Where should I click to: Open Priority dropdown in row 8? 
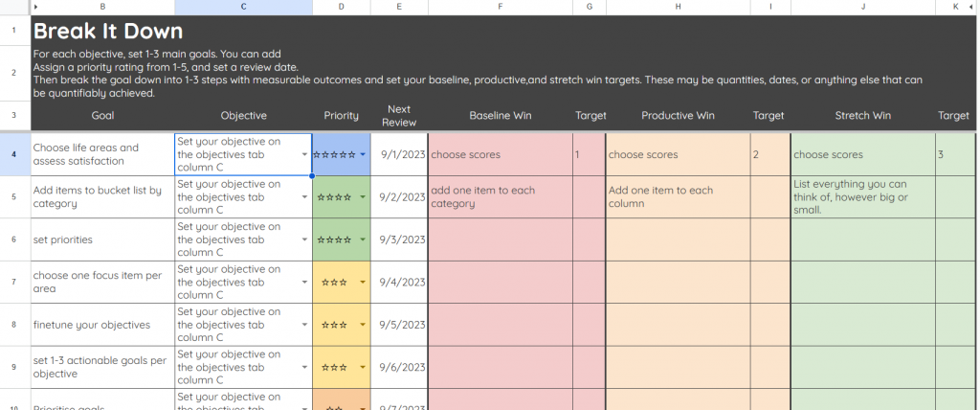(364, 325)
